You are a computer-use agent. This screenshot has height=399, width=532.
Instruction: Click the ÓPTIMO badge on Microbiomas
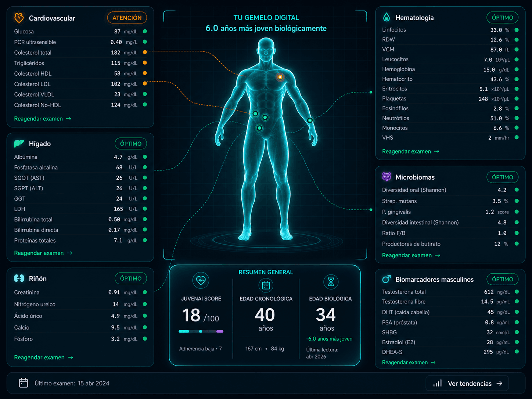(503, 177)
